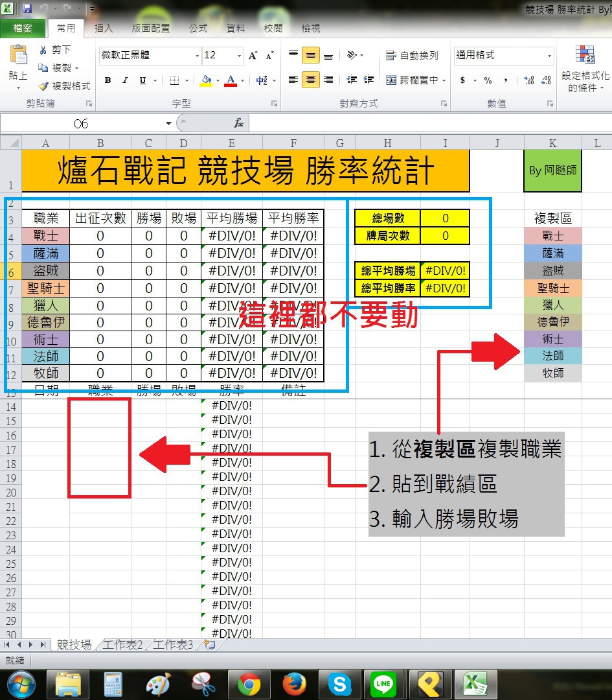Switch to 版面配置 (Page Layout) tab
This screenshot has height=700, width=612.
pos(151,28)
